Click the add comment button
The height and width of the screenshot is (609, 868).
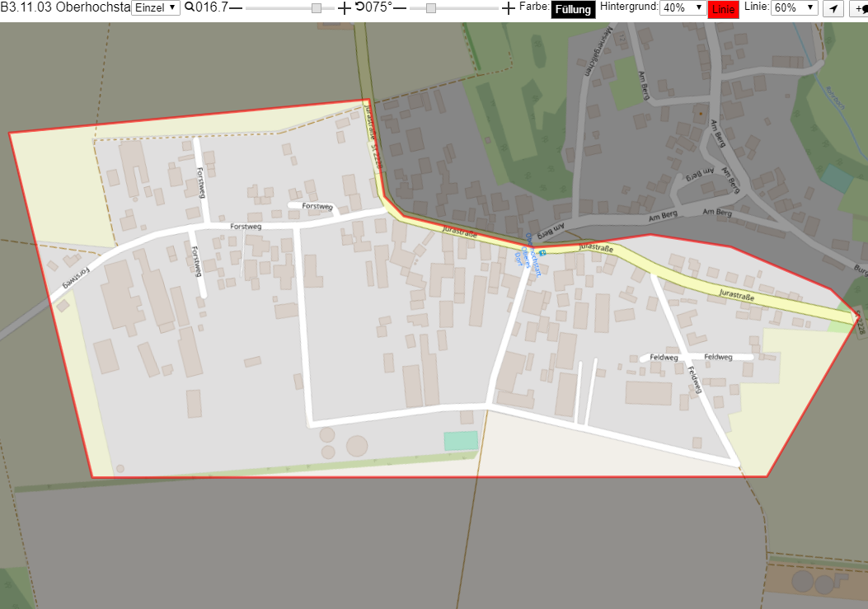tap(860, 8)
